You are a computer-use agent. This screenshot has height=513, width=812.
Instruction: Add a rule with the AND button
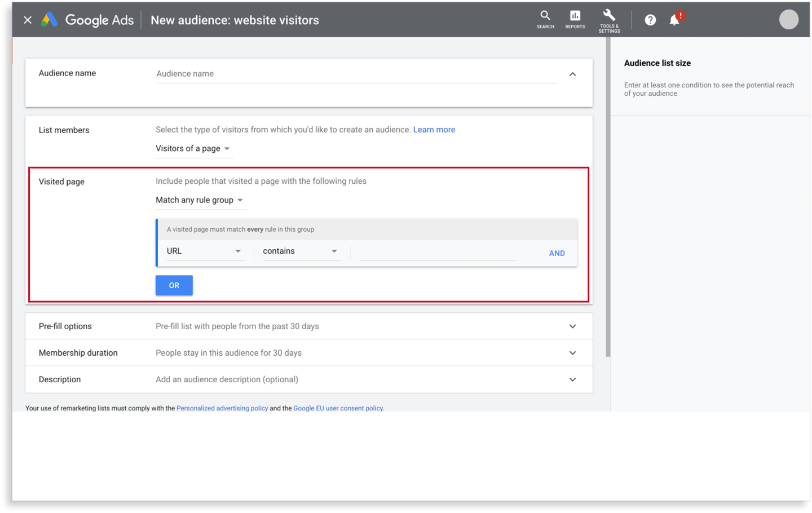click(x=557, y=253)
